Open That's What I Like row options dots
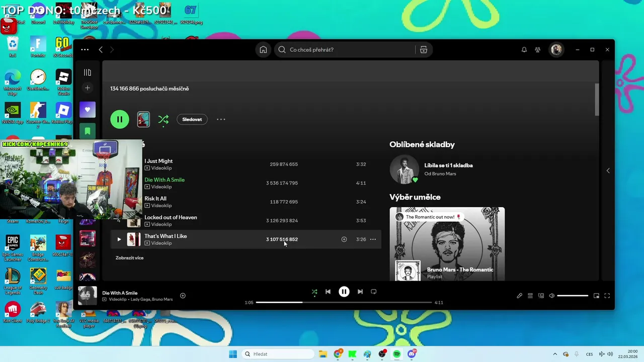Screen dimensions: 644x362 (373, 239)
